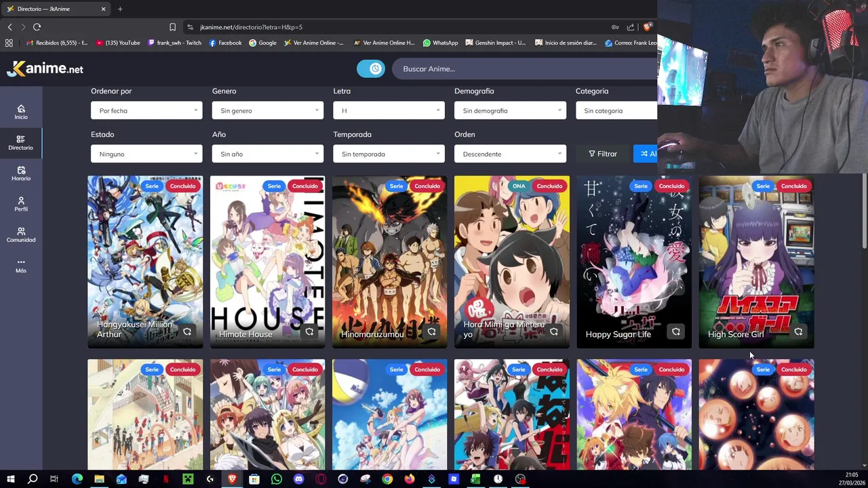
Task: Open the Windows Start menu
Action: [x=10, y=479]
